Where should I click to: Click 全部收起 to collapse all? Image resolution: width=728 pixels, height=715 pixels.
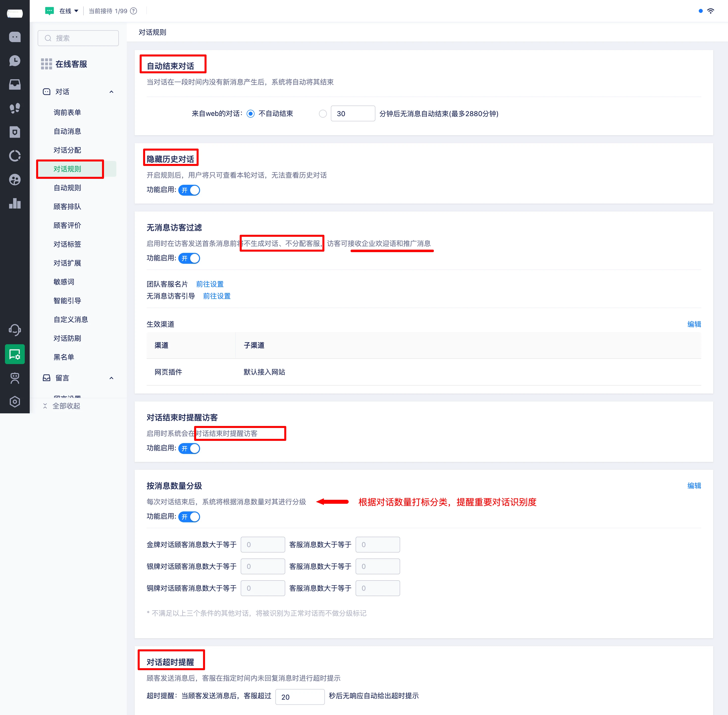[x=66, y=406]
